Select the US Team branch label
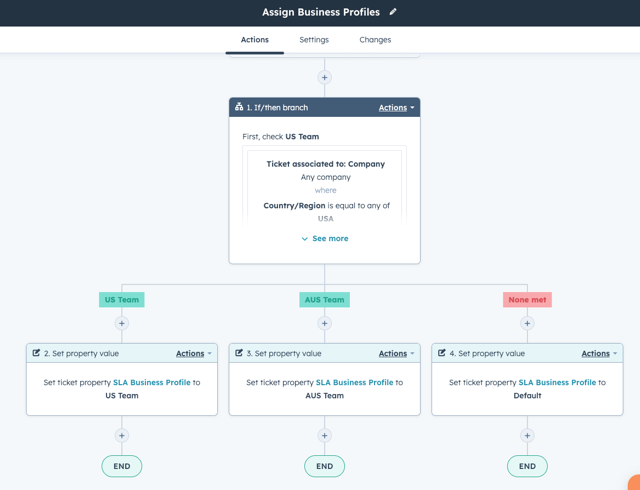Screen dimensions: 640x490 point(122,300)
